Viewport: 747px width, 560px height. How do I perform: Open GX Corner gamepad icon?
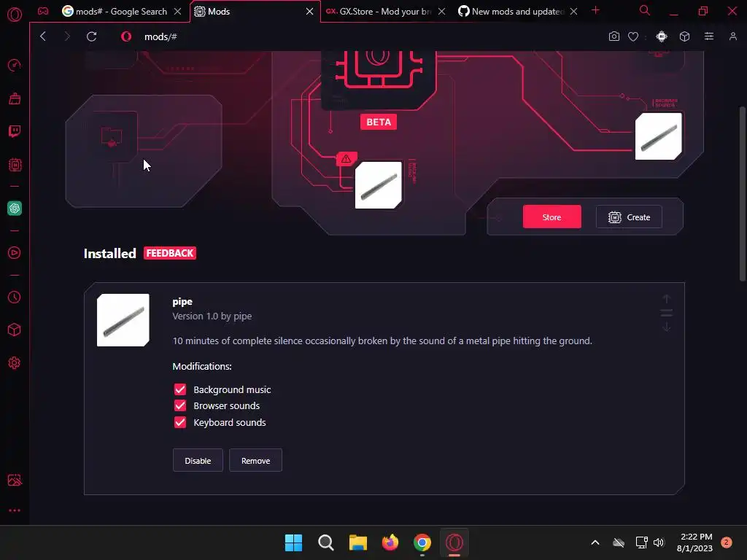click(x=43, y=11)
